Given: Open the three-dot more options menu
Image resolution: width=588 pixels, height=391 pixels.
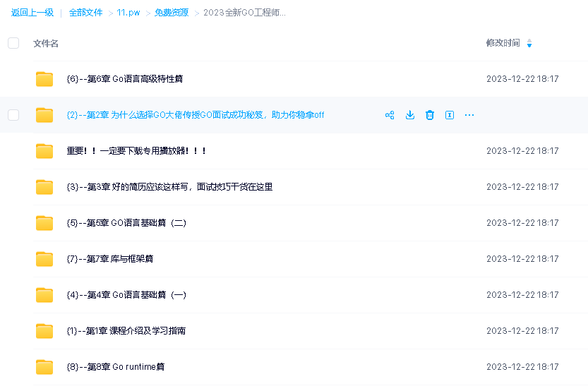Looking at the screenshot, I should pos(469,115).
